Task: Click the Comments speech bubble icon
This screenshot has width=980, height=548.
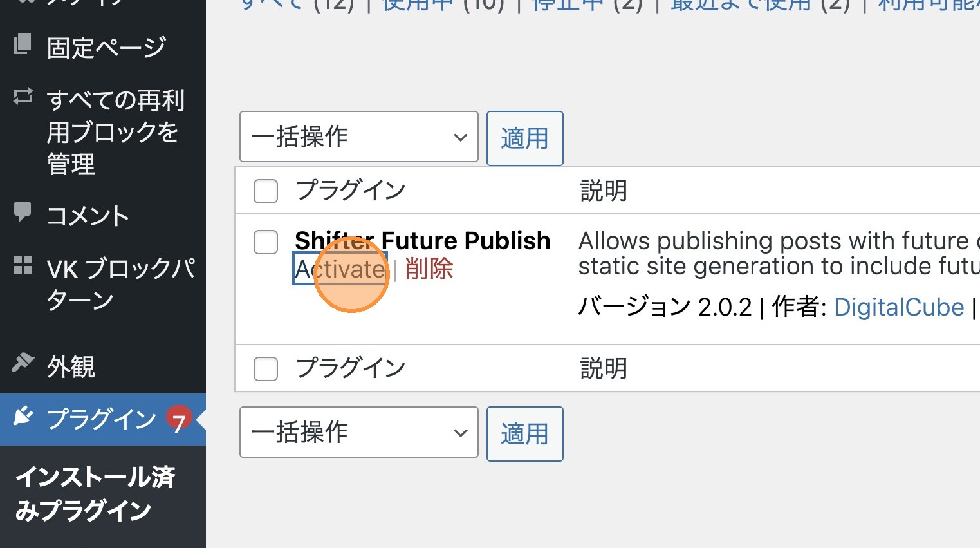Action: (23, 212)
